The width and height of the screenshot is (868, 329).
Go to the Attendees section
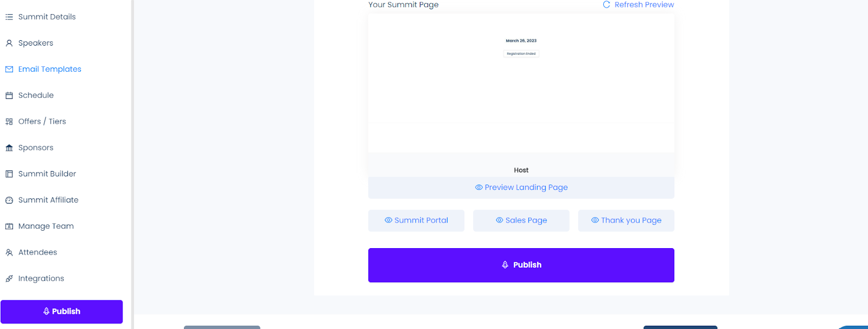click(37, 252)
